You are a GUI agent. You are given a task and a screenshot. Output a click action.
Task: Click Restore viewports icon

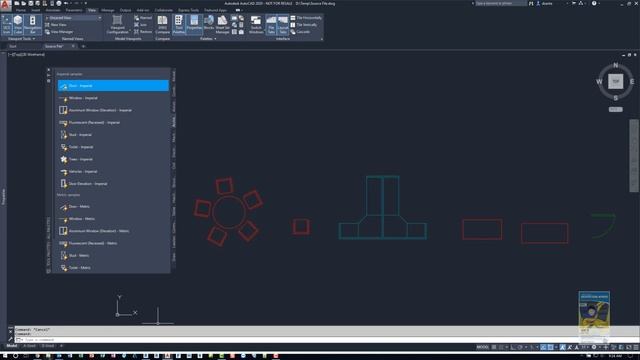[137, 32]
